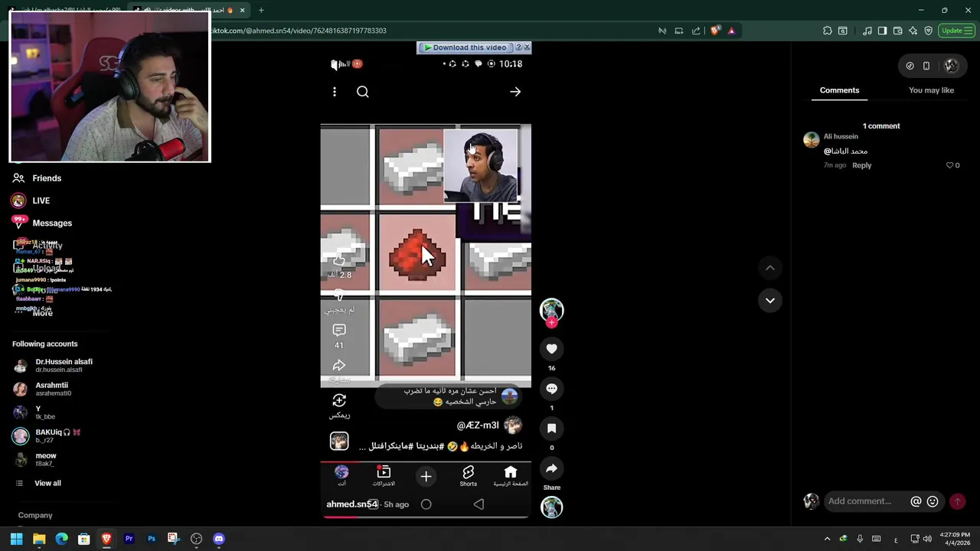Image resolution: width=980 pixels, height=551 pixels.
Task: Go to the next video arrow
Action: coord(770,300)
